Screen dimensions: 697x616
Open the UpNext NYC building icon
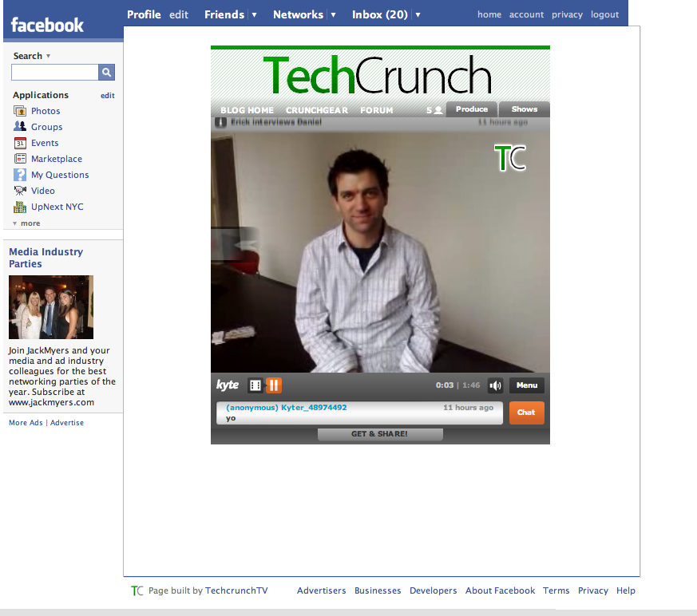pos(20,207)
